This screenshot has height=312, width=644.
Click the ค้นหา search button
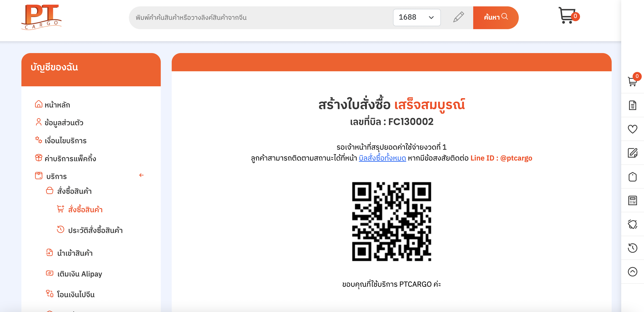pyautogui.click(x=496, y=17)
